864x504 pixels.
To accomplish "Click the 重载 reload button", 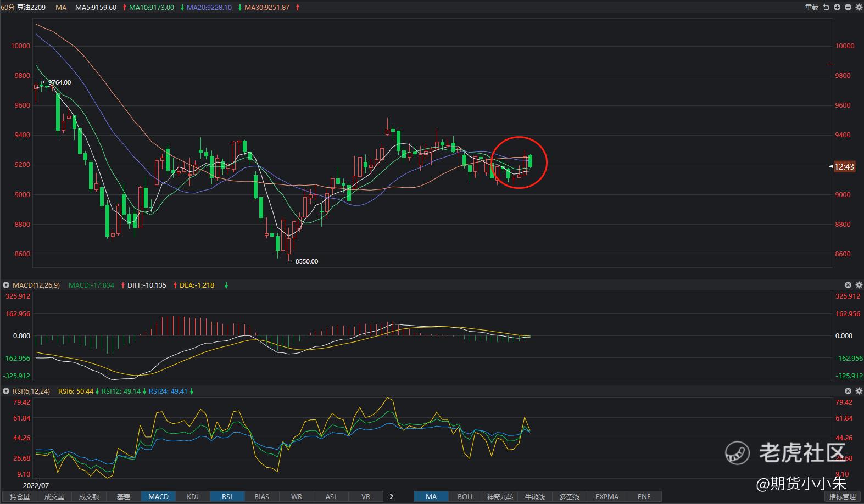I will (811, 8).
